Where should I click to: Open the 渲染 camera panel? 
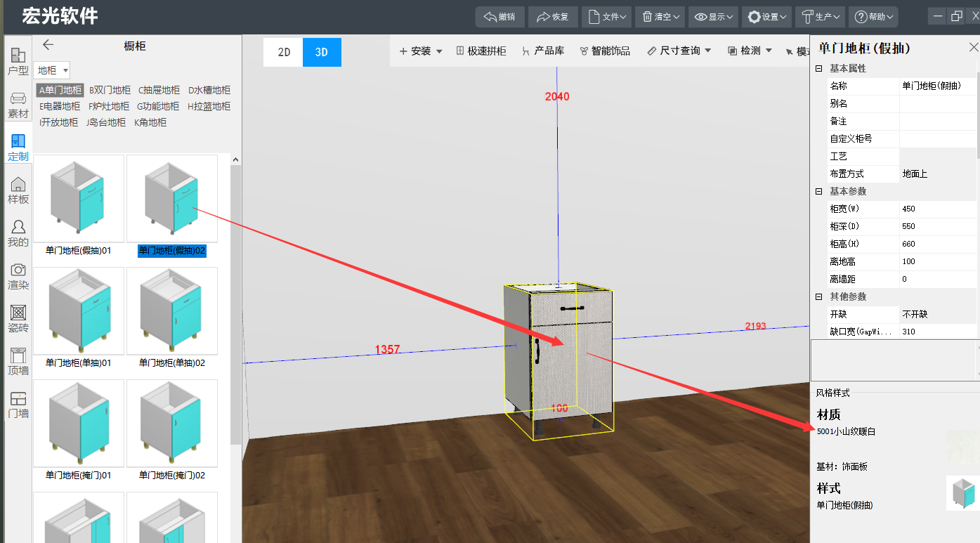18,276
